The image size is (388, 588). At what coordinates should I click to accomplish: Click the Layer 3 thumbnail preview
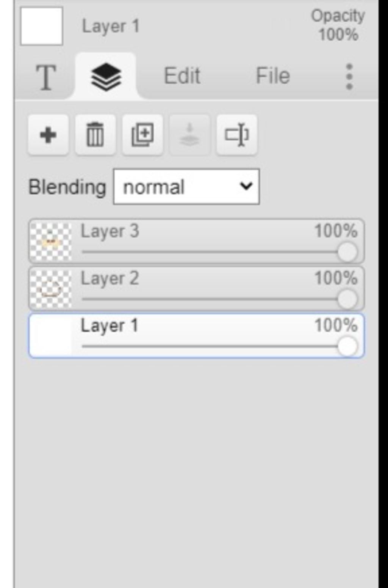[51, 241]
